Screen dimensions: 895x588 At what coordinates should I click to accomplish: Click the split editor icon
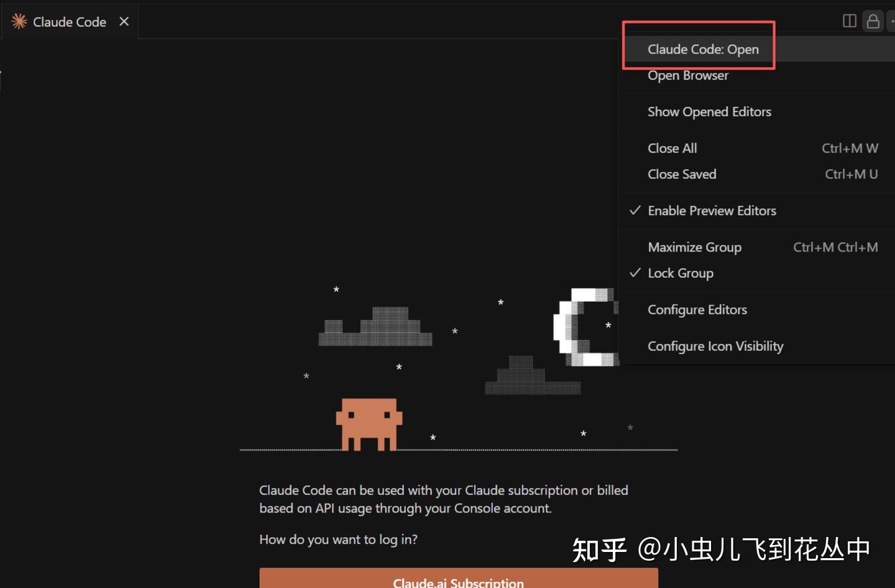(x=849, y=21)
